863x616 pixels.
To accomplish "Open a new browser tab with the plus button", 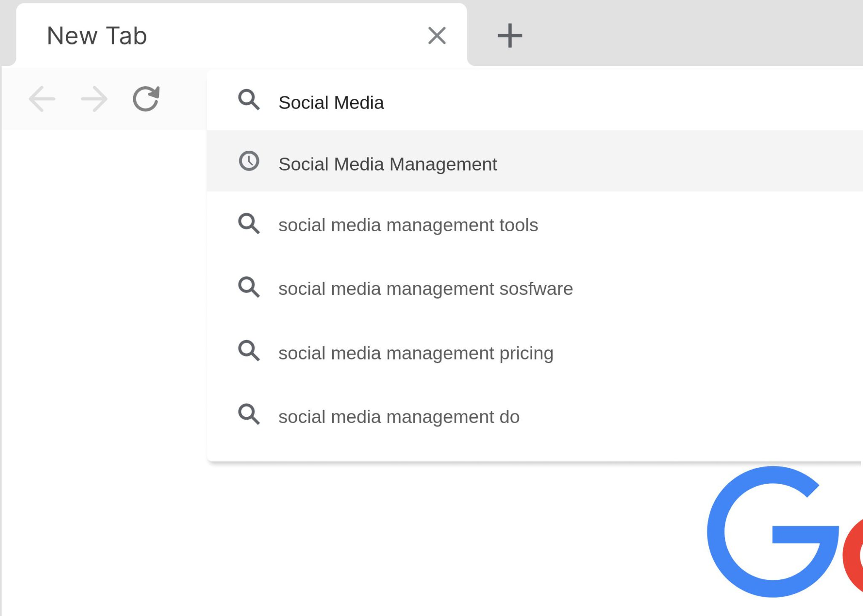I will (510, 35).
